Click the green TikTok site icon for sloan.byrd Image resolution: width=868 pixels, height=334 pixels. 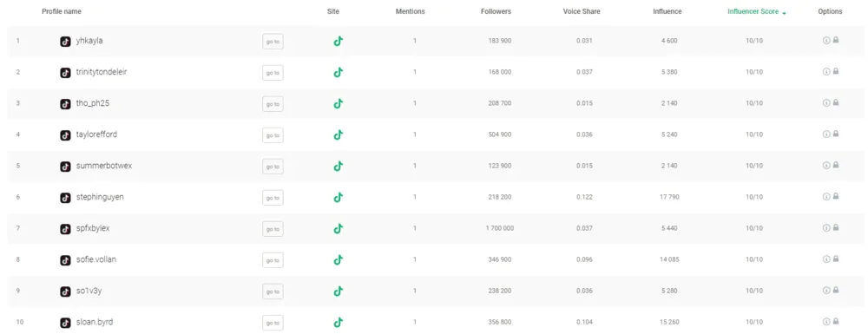click(x=339, y=322)
